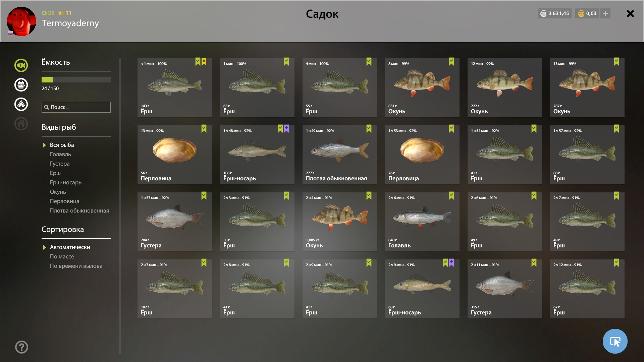This screenshot has width=644, height=362.
Task: Toggle the star mark on 143 г Ёрш
Action: (204, 62)
